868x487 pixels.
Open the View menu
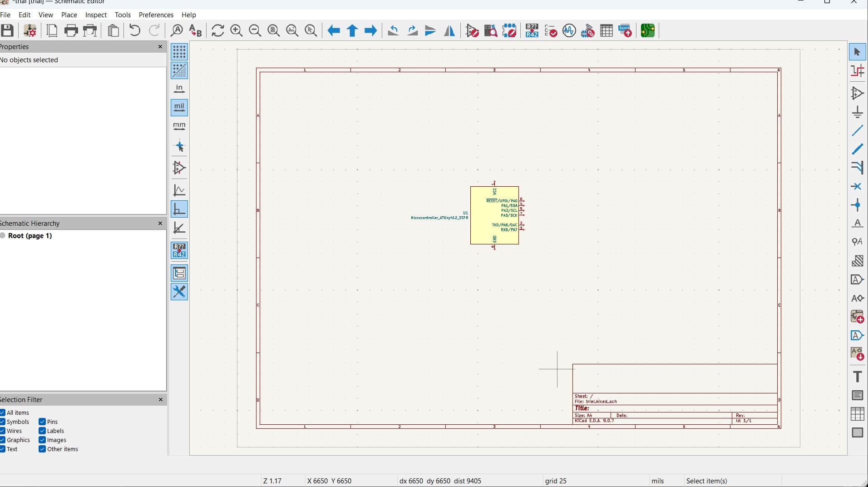(45, 15)
